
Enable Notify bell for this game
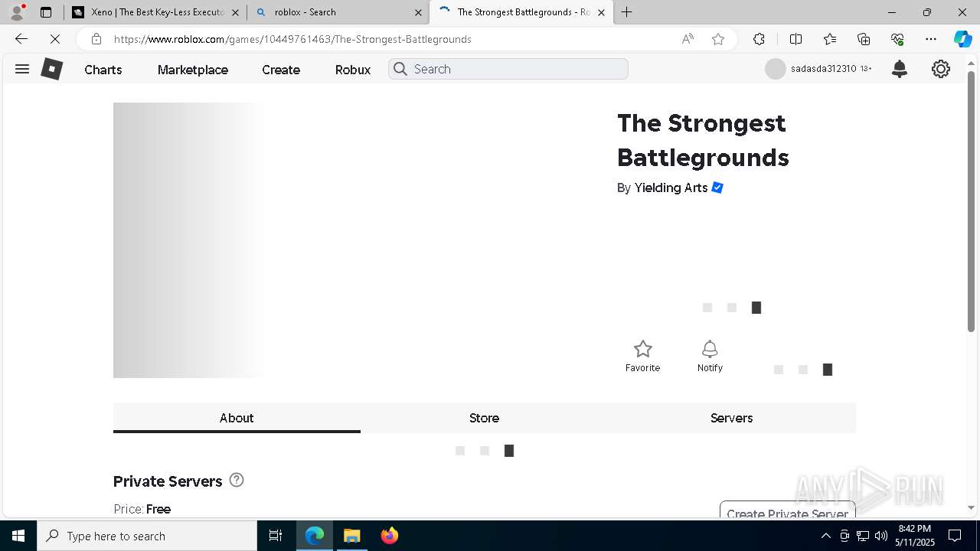710,356
